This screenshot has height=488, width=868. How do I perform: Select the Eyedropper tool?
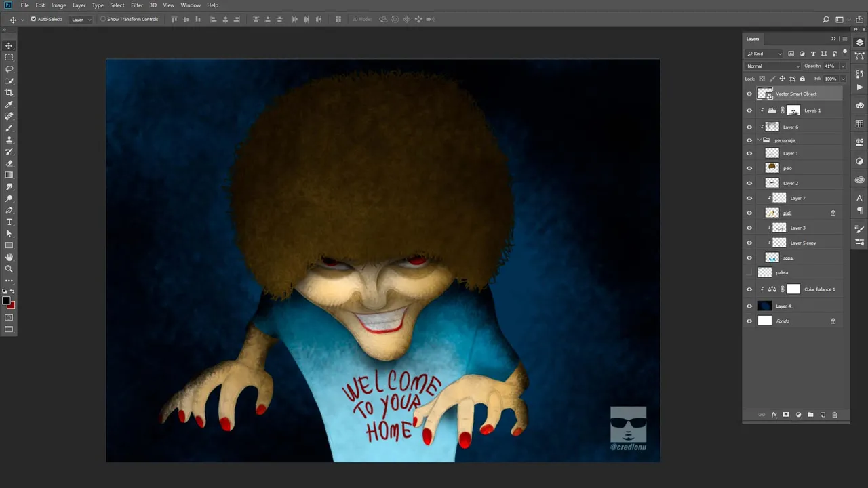pos(9,104)
